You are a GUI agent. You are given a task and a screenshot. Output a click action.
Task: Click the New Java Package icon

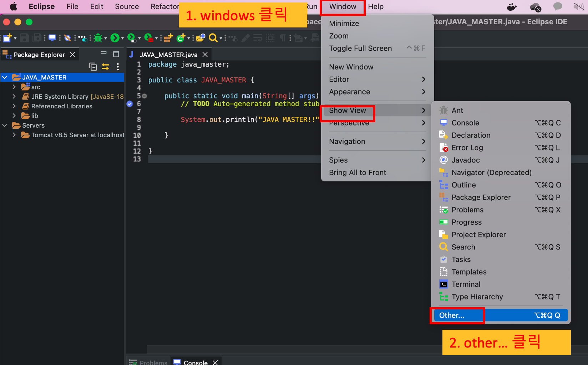tap(168, 38)
